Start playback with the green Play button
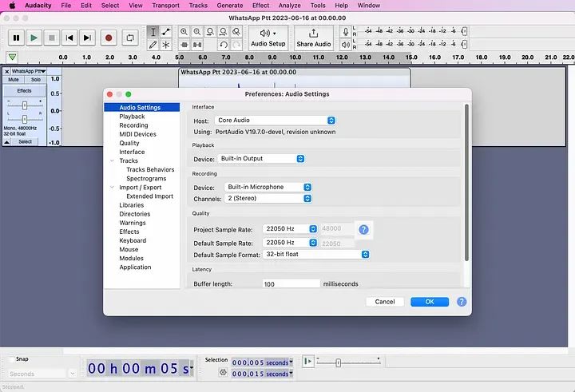Screen dimensions: 575x392 click(34, 38)
